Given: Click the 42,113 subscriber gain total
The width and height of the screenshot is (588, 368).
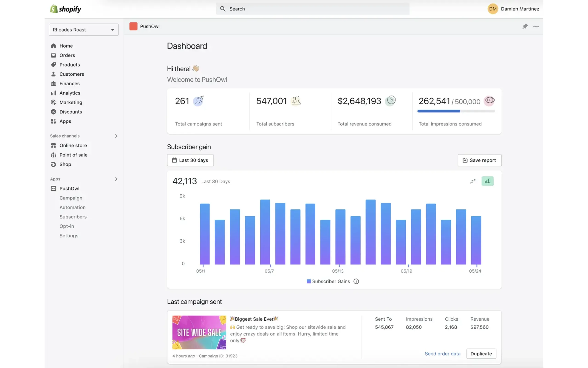Looking at the screenshot, I should point(184,181).
